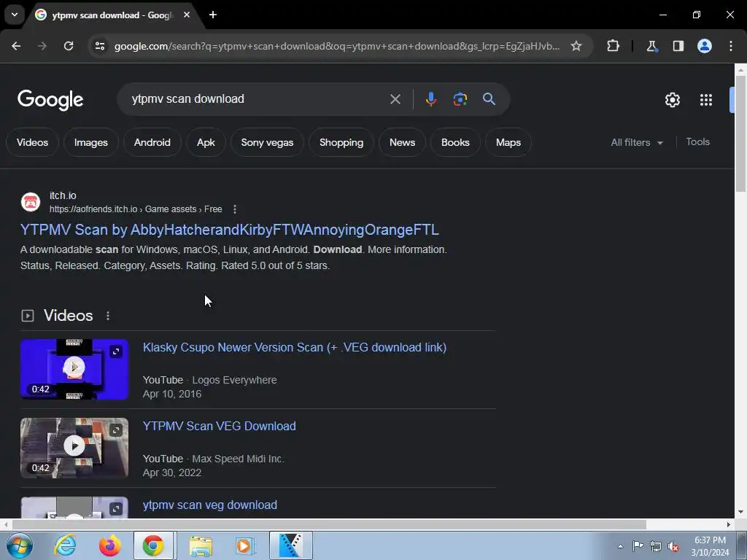
Task: Click vertical scrollbar down arrow
Action: [740, 512]
